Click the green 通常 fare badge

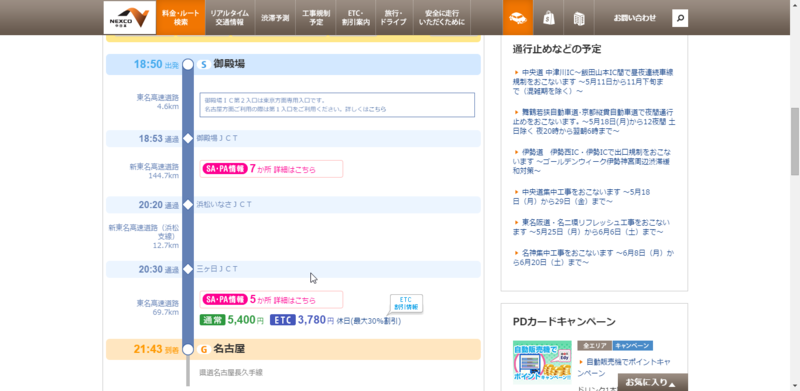tap(212, 321)
